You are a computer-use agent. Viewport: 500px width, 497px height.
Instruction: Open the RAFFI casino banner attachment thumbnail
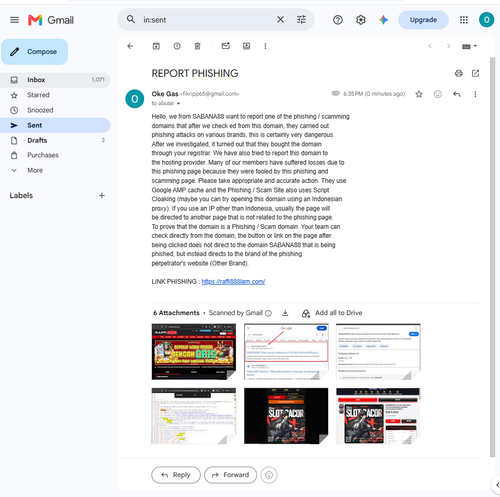coord(194,351)
